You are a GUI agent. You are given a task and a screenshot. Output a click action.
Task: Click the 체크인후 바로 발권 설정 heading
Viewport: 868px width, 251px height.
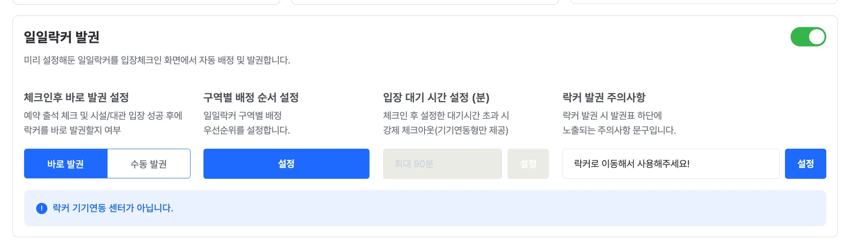77,98
